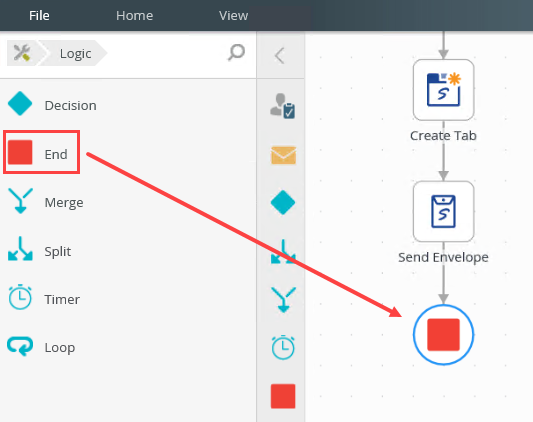Image resolution: width=533 pixels, height=422 pixels.
Task: Click the End label
Action: [56, 154]
